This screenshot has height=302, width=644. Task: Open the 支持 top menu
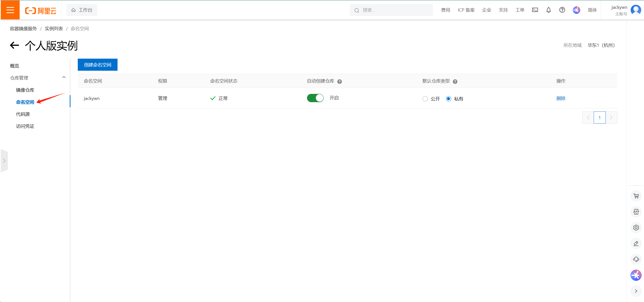(x=503, y=10)
